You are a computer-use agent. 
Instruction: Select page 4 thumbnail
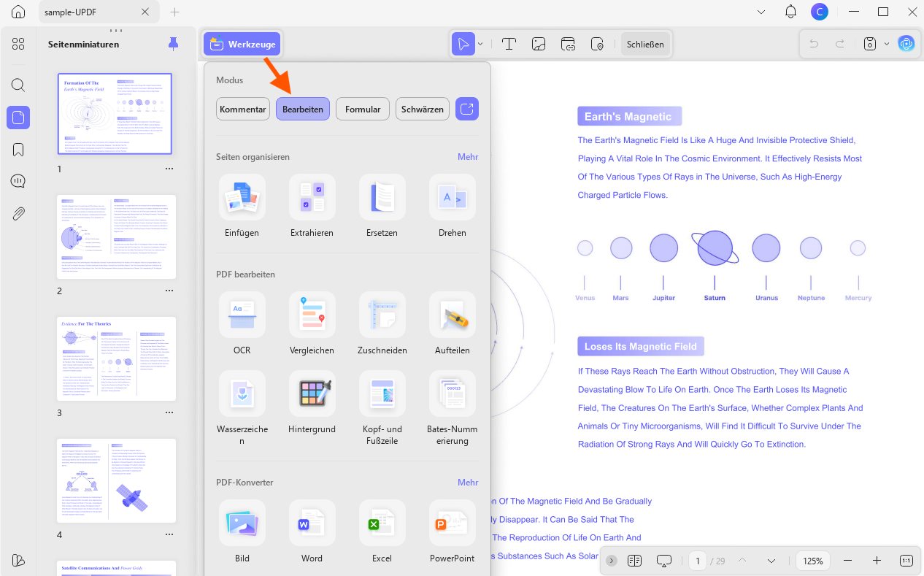pyautogui.click(x=117, y=480)
